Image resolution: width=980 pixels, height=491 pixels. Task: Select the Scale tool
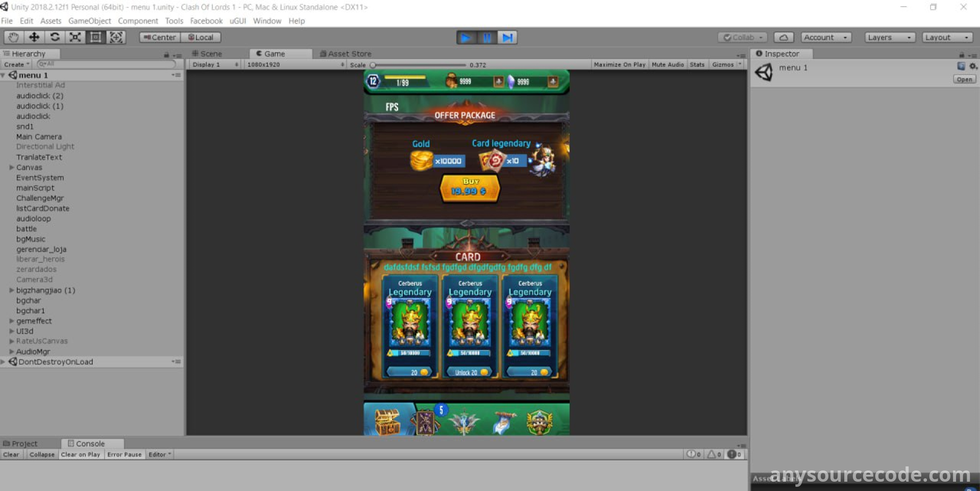click(75, 37)
